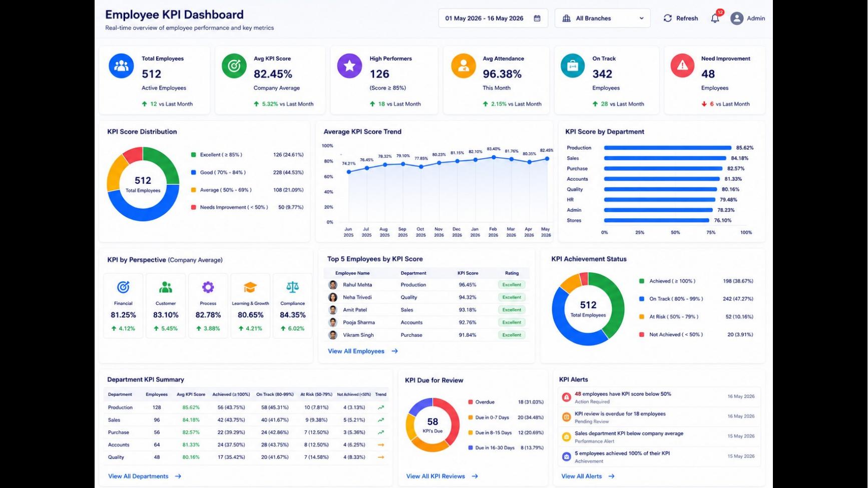The image size is (868, 488).
Task: Click Neha Trivedi's 94.32% KPI score
Action: [x=468, y=297]
